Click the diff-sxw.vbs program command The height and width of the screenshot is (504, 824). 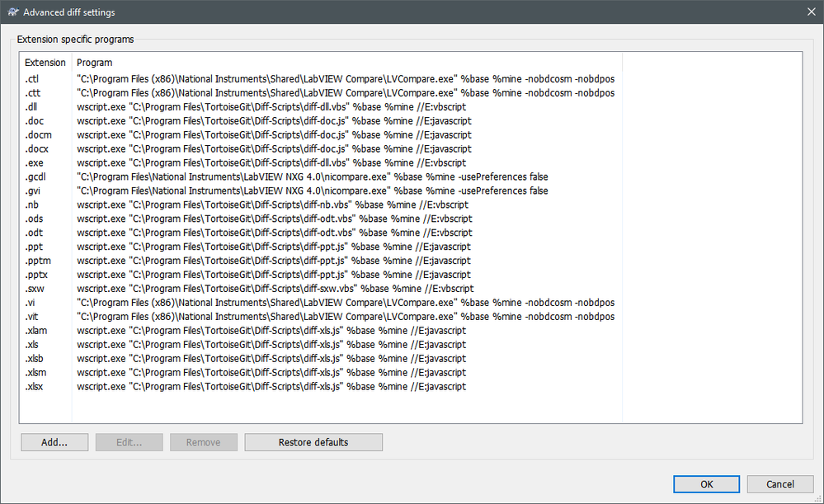point(275,289)
